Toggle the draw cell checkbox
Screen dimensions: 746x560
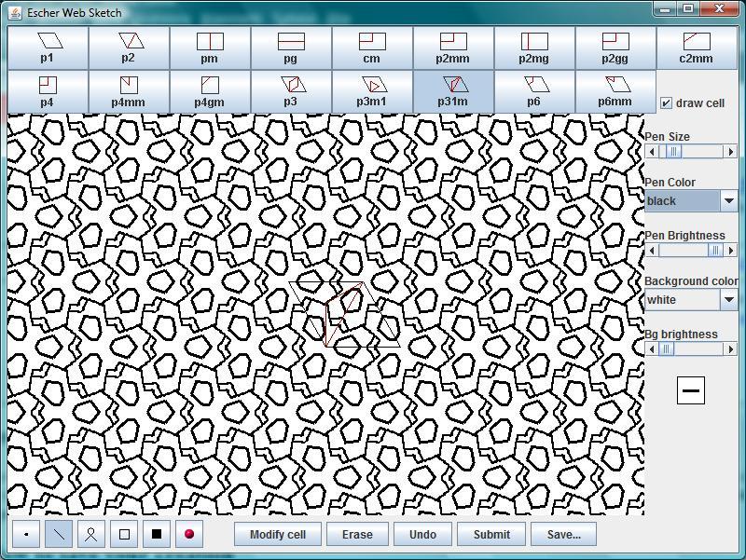667,103
